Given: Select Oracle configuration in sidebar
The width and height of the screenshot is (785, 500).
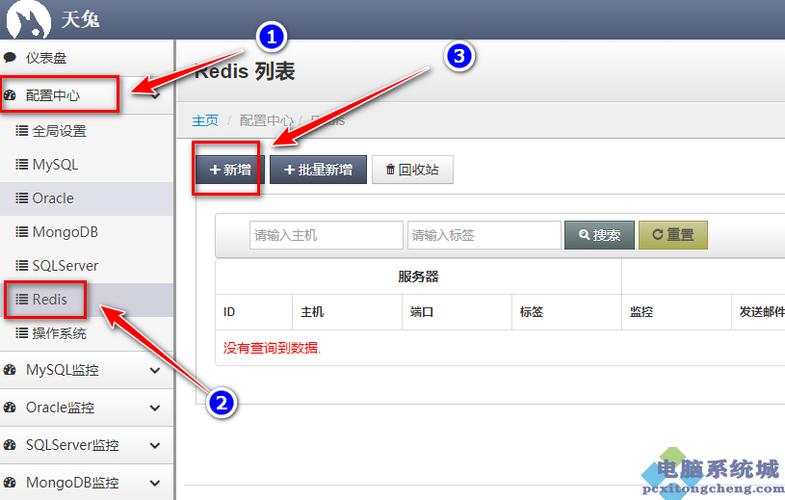Looking at the screenshot, I should click(87, 198).
